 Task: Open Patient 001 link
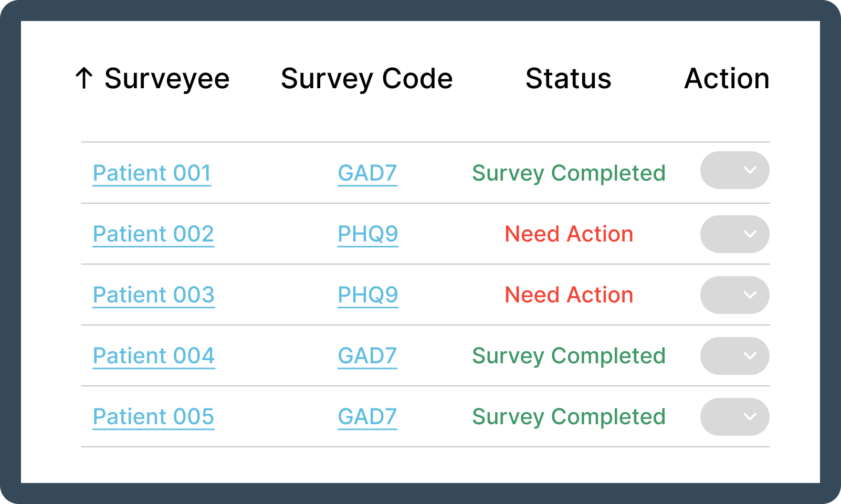click(x=152, y=173)
